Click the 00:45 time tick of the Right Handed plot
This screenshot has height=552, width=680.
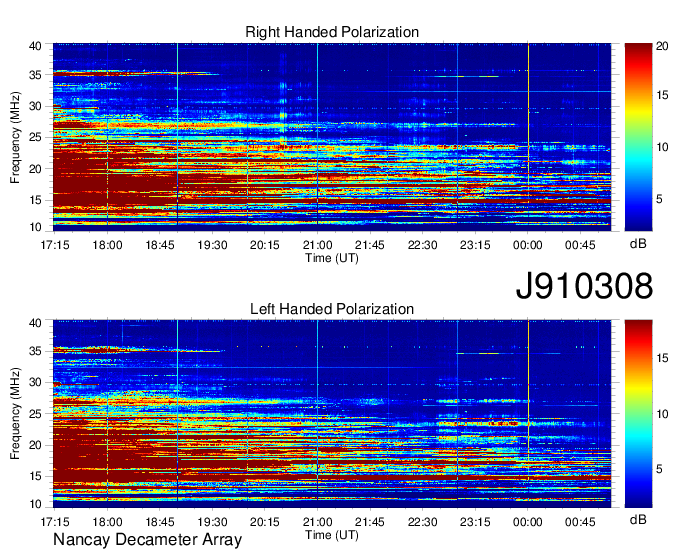click(580, 245)
